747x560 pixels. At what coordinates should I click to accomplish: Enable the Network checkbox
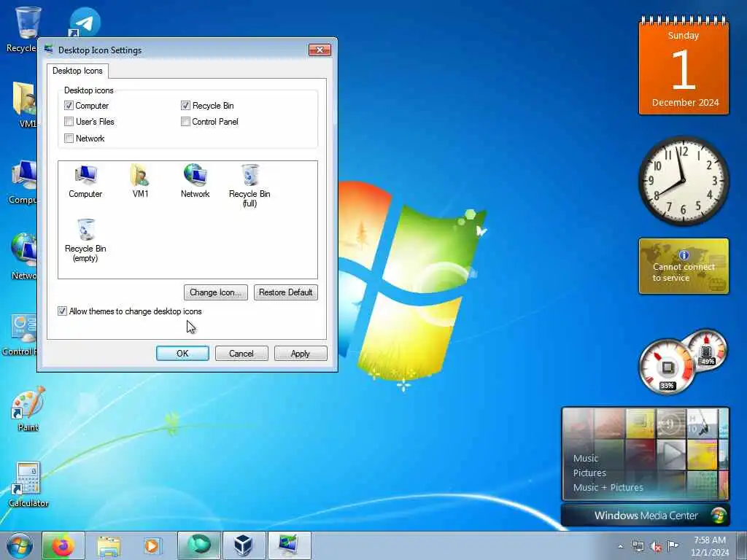click(69, 139)
